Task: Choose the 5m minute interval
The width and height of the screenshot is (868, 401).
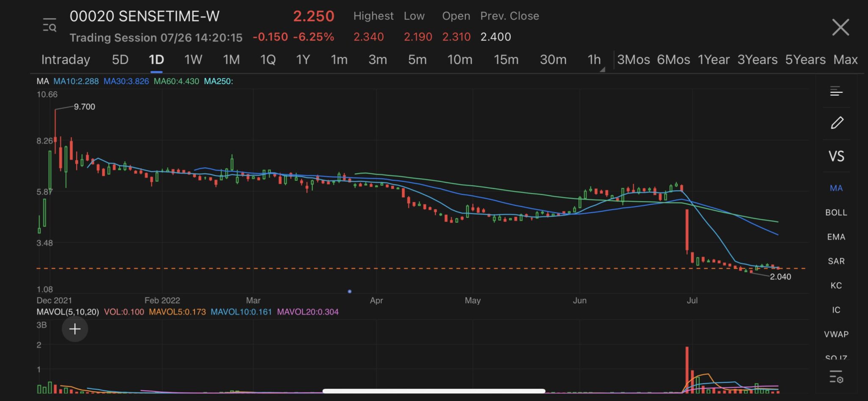Action: [417, 60]
